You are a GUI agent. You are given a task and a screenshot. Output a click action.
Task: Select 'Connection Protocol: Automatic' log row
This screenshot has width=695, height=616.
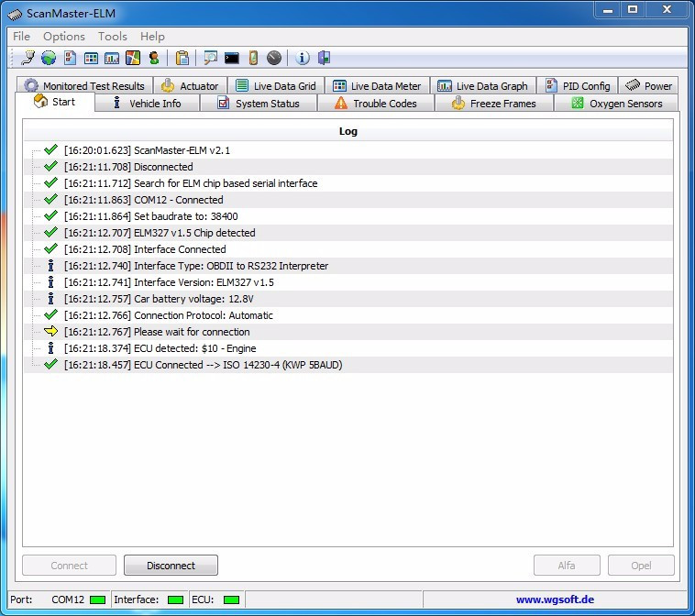(x=347, y=315)
